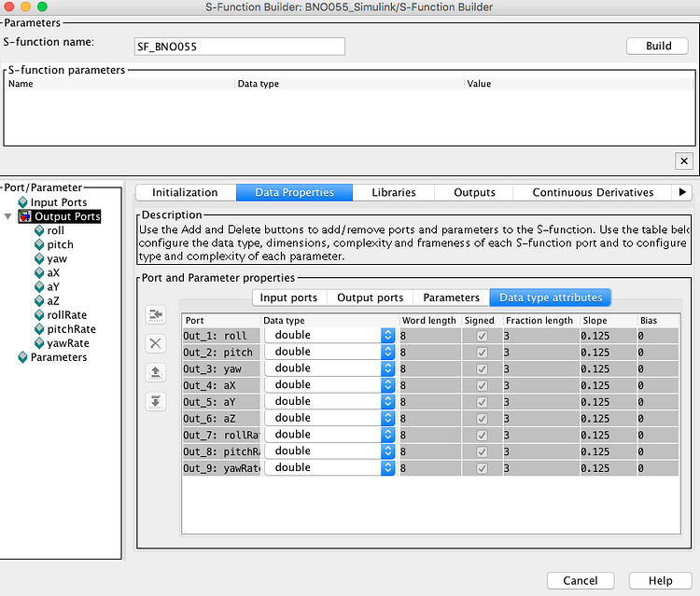Toggle Signed checkbox for Out_2: pitch
Screen dimensions: 700x596
pyautogui.click(x=483, y=353)
